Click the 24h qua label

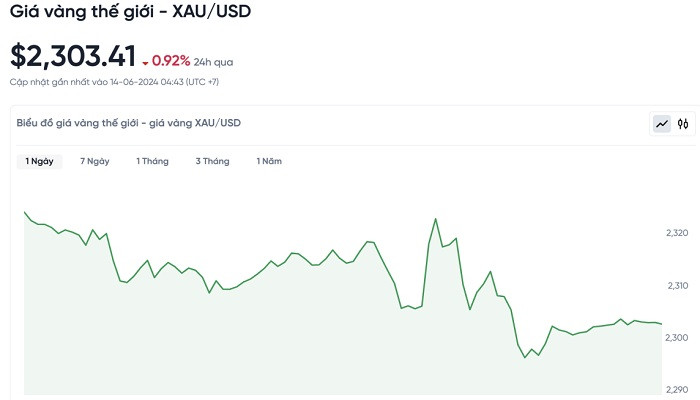click(213, 61)
